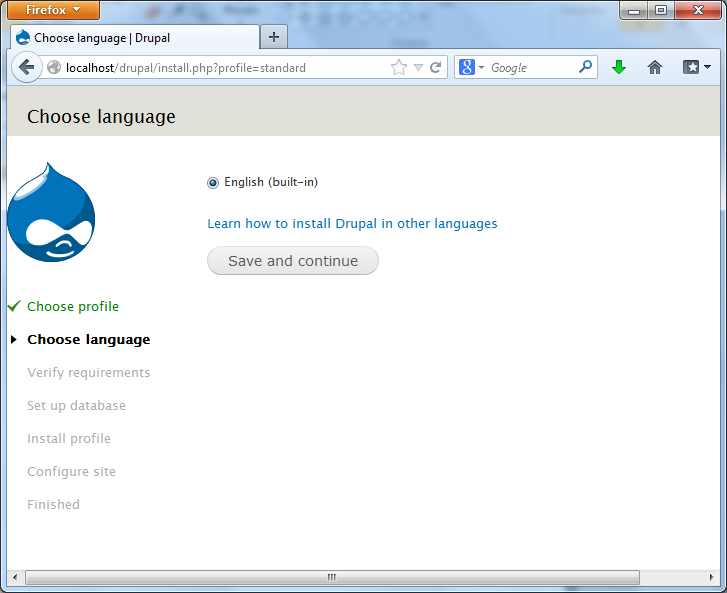Click the Google search engine icon

(466, 68)
